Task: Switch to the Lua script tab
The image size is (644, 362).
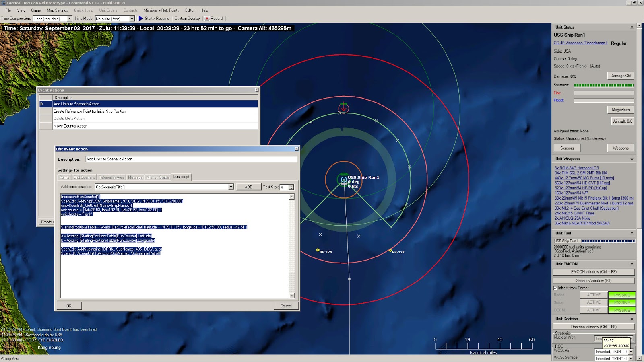Action: point(181,177)
